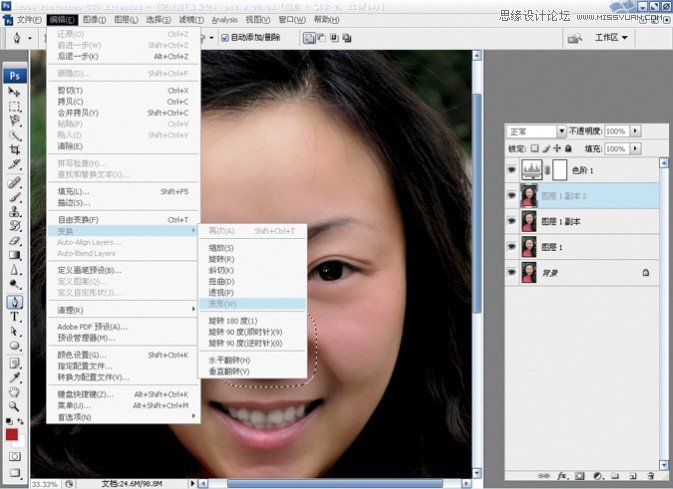
Task: Choose 旋转 180 度 menu item
Action: [x=252, y=321]
